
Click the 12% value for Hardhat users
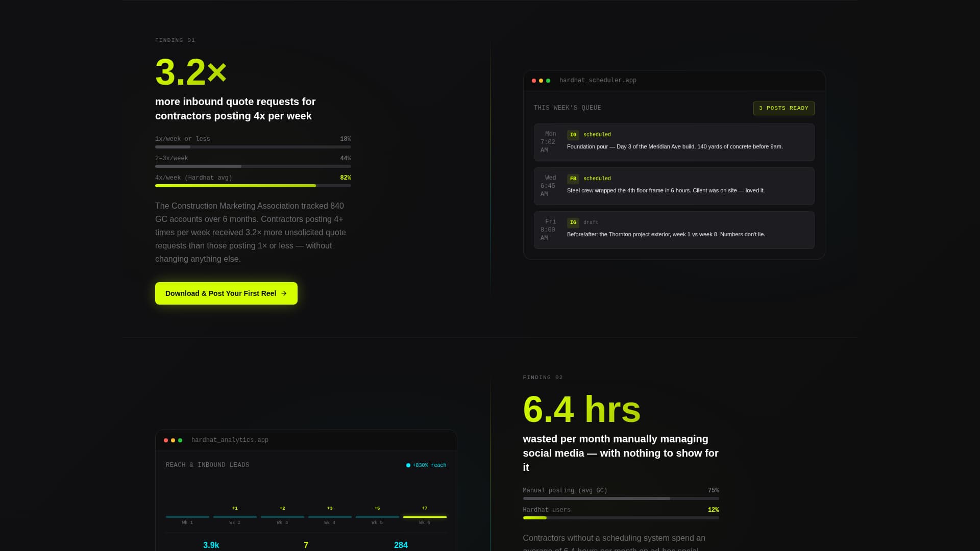[x=713, y=510]
